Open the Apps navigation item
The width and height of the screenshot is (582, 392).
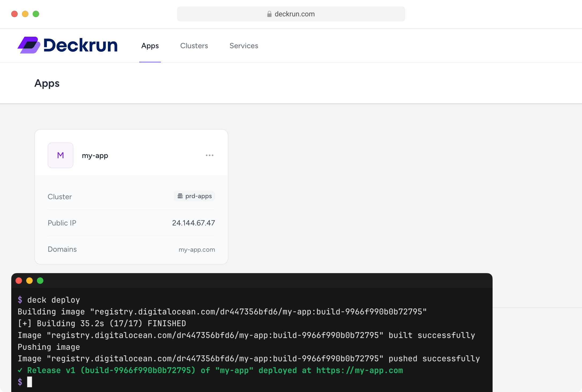coord(150,46)
